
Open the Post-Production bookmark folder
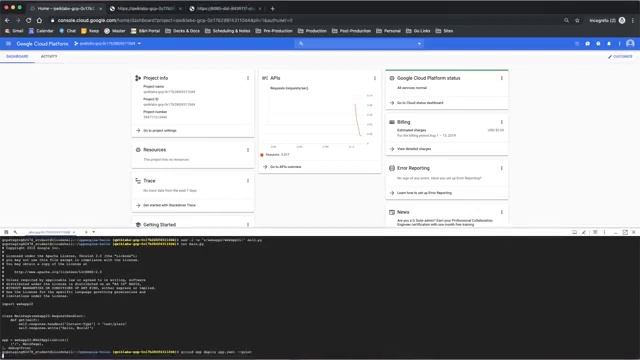point(351,31)
